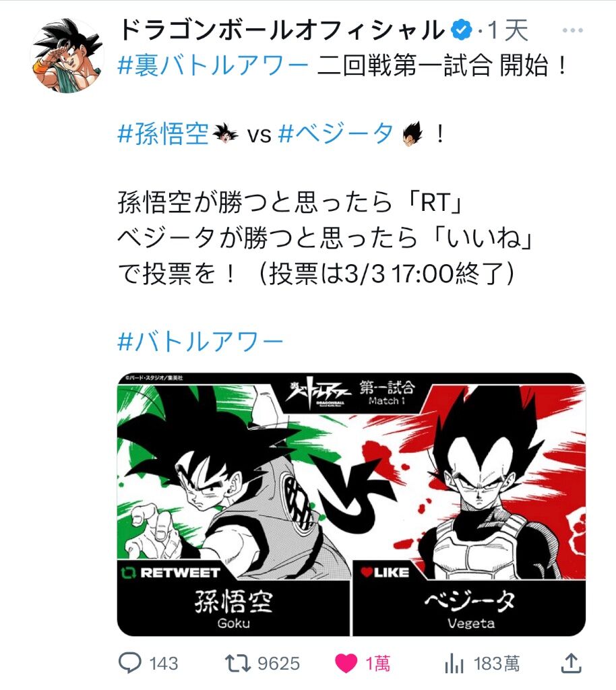Open the ドラゴンボールオフィシャル account name
This screenshot has width=616, height=690.
click(x=283, y=30)
